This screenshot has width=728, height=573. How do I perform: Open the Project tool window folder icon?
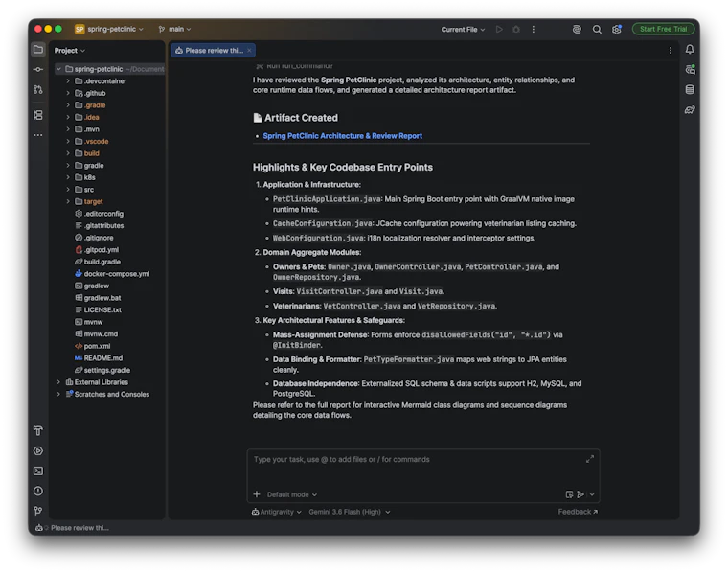tap(38, 49)
